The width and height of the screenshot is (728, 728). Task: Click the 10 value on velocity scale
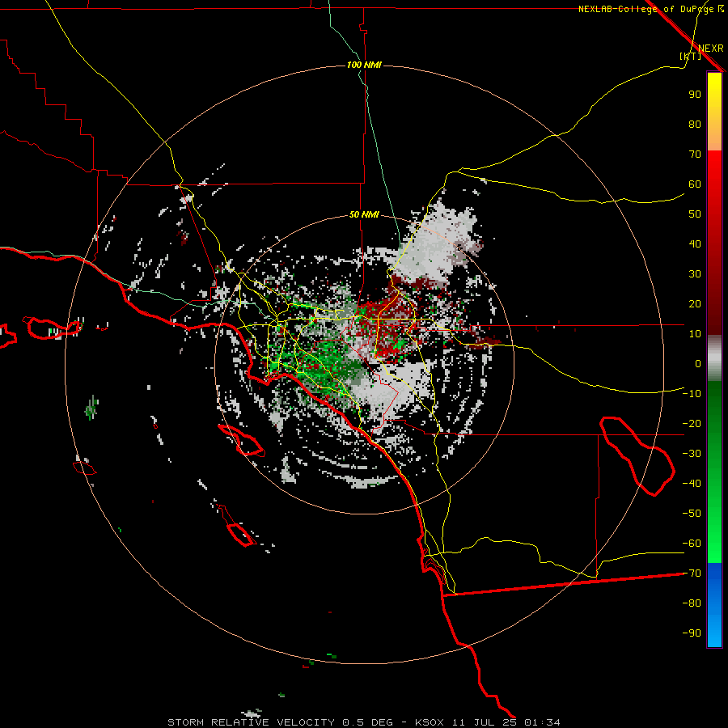695,334
